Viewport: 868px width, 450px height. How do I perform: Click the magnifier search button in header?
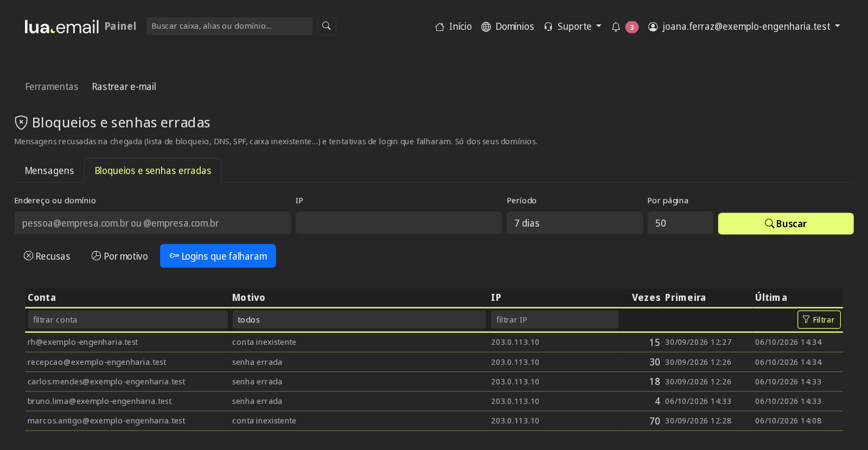click(327, 26)
